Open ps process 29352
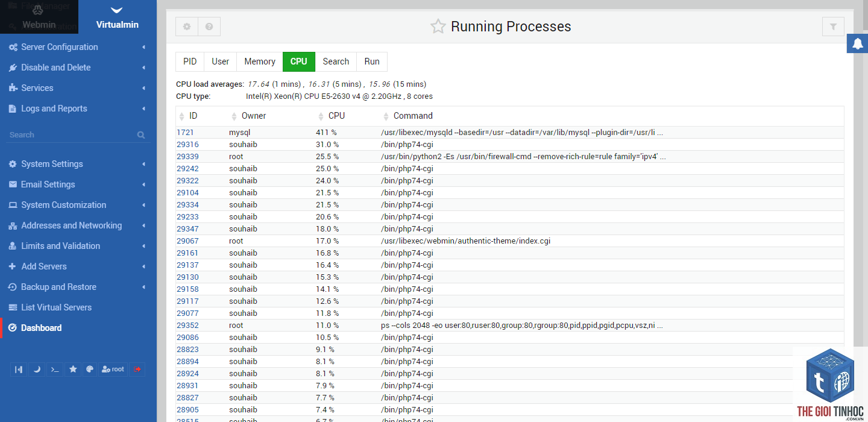The width and height of the screenshot is (868, 422). (187, 326)
